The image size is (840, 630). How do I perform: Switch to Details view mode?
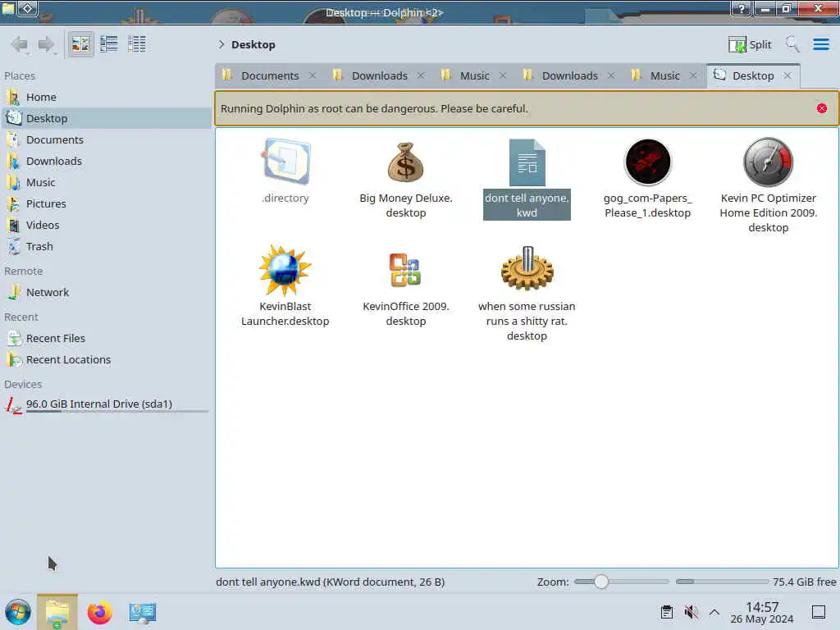click(x=137, y=44)
